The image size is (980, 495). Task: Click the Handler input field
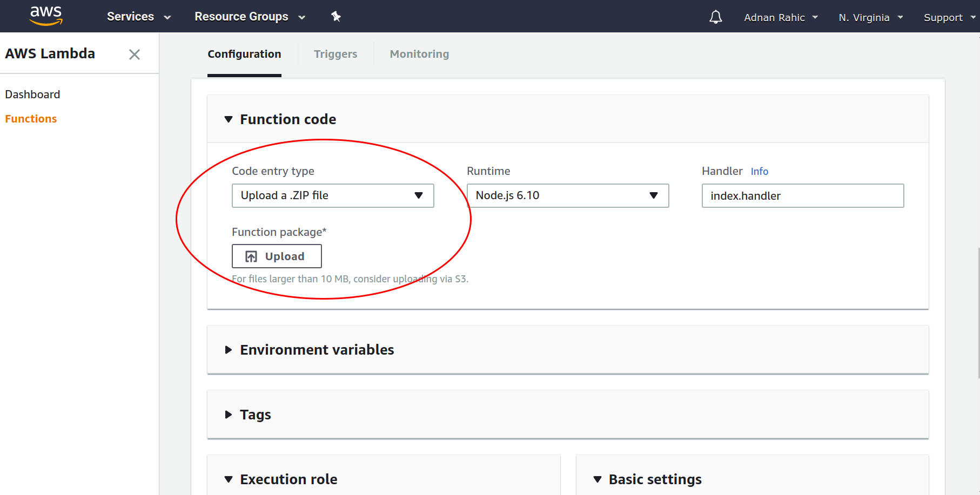tap(803, 195)
